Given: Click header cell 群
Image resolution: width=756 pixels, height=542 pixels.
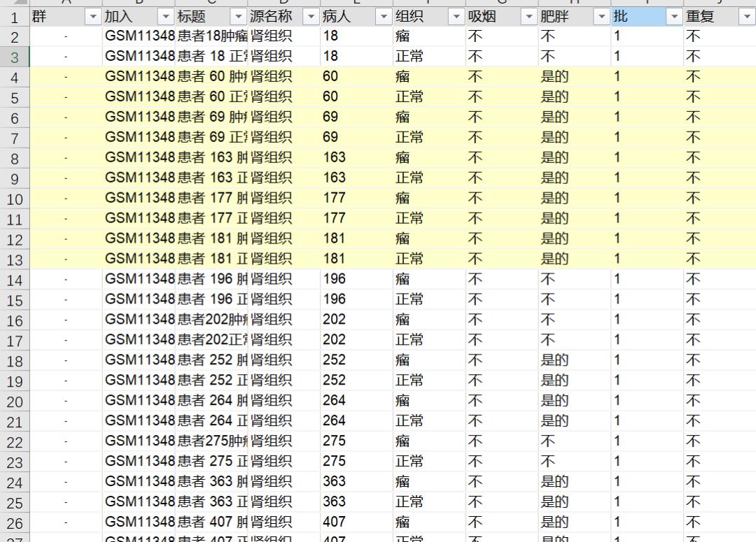Looking at the screenshot, I should [66, 17].
